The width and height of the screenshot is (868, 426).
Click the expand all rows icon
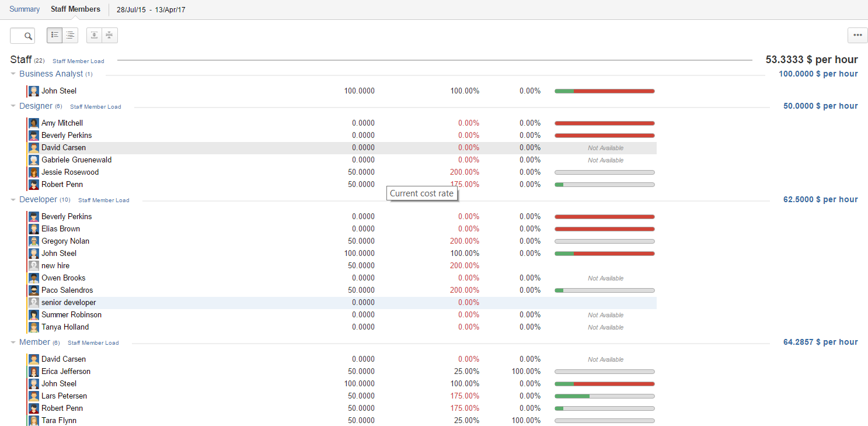pyautogui.click(x=94, y=35)
